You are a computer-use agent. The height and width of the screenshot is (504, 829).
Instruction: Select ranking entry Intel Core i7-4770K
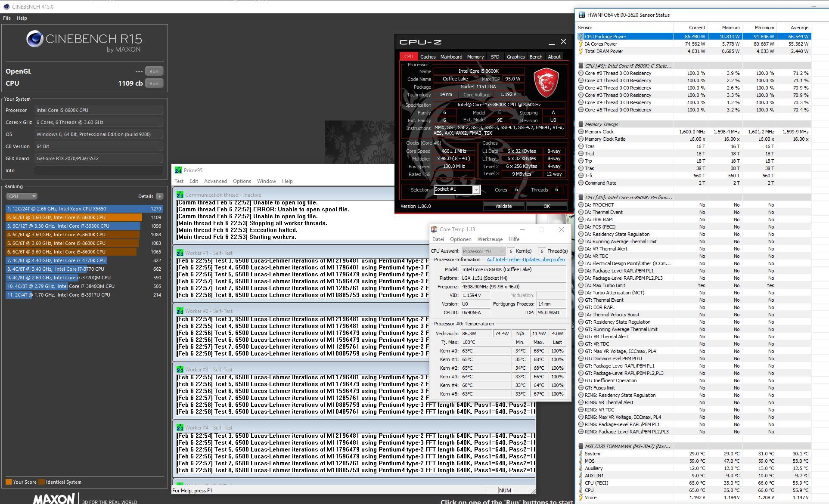(84, 260)
